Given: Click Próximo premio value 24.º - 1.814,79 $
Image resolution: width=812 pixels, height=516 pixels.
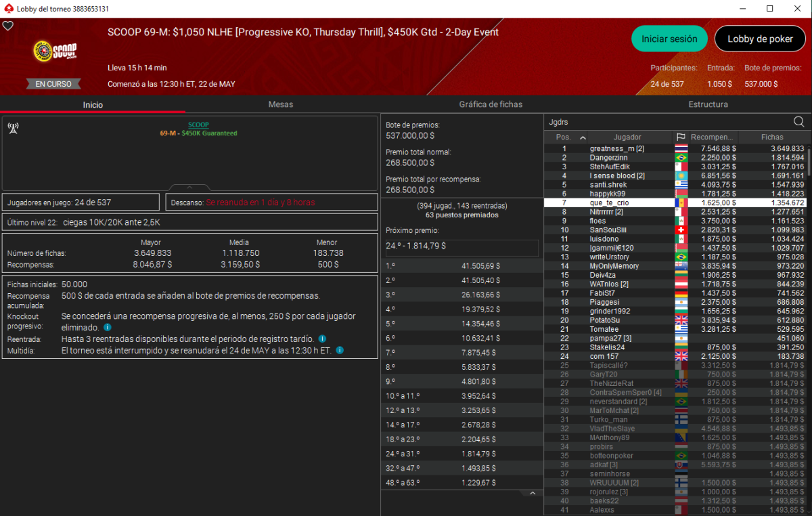Looking at the screenshot, I should point(462,246).
